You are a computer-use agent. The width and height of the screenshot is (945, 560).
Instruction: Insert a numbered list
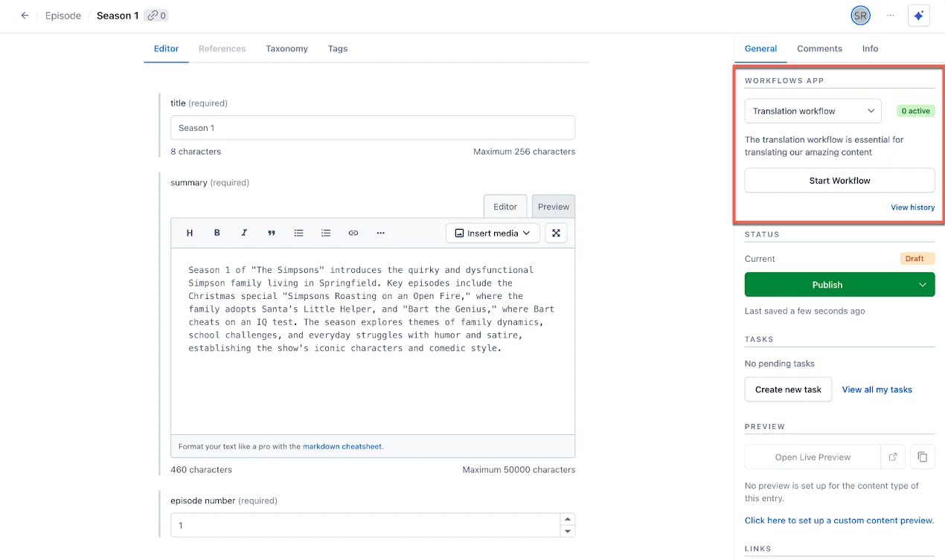click(x=326, y=233)
